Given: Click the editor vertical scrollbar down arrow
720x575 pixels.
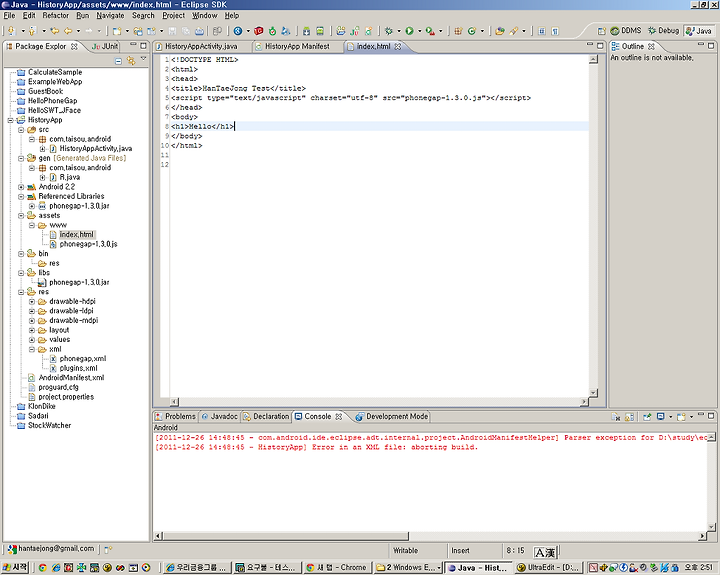Looking at the screenshot, I should coord(593,393).
